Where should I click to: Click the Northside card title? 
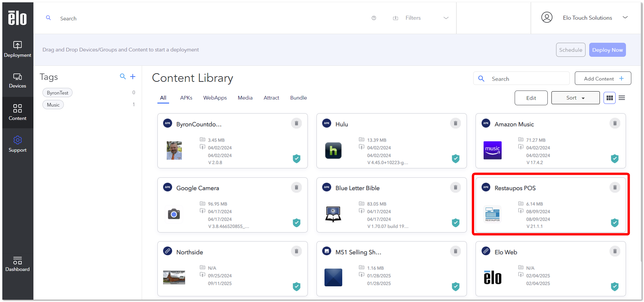click(189, 252)
